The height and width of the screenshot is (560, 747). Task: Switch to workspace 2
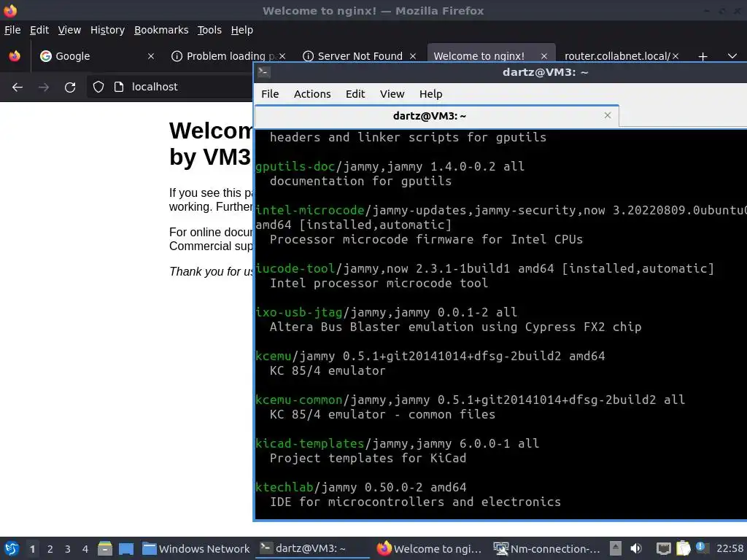(x=50, y=548)
